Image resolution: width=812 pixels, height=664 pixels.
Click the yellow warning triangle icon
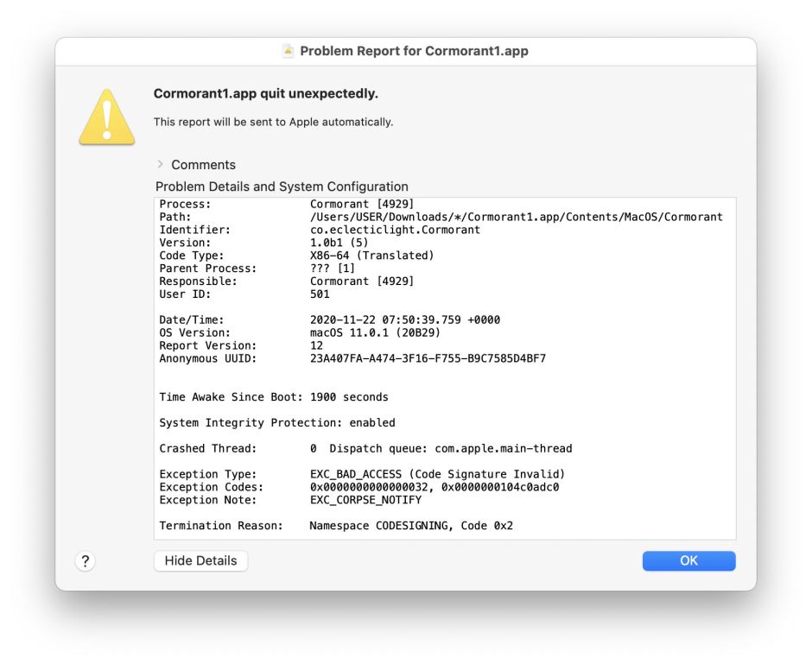click(x=106, y=117)
